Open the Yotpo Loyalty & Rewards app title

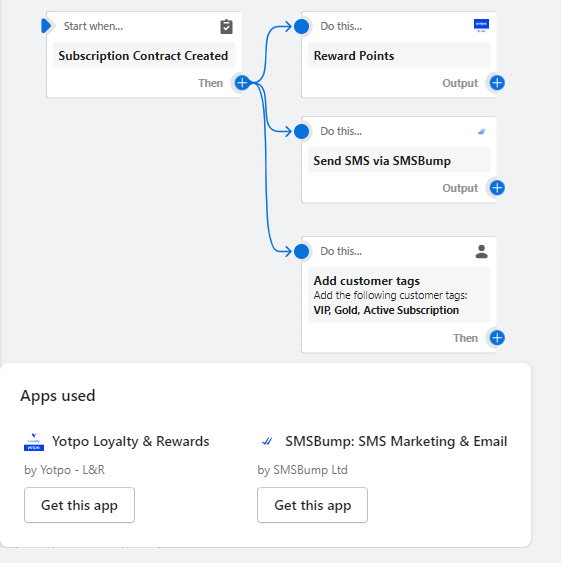pos(130,441)
